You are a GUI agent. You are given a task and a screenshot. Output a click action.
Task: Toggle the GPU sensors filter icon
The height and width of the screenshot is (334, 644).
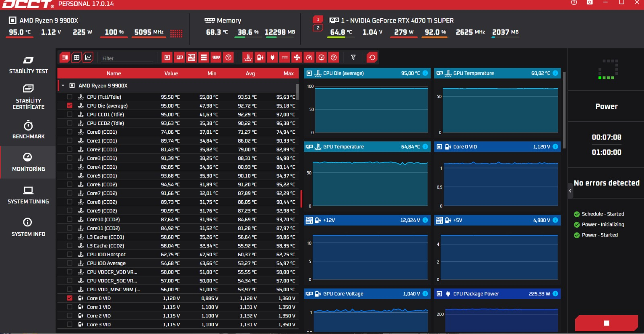coord(180,58)
